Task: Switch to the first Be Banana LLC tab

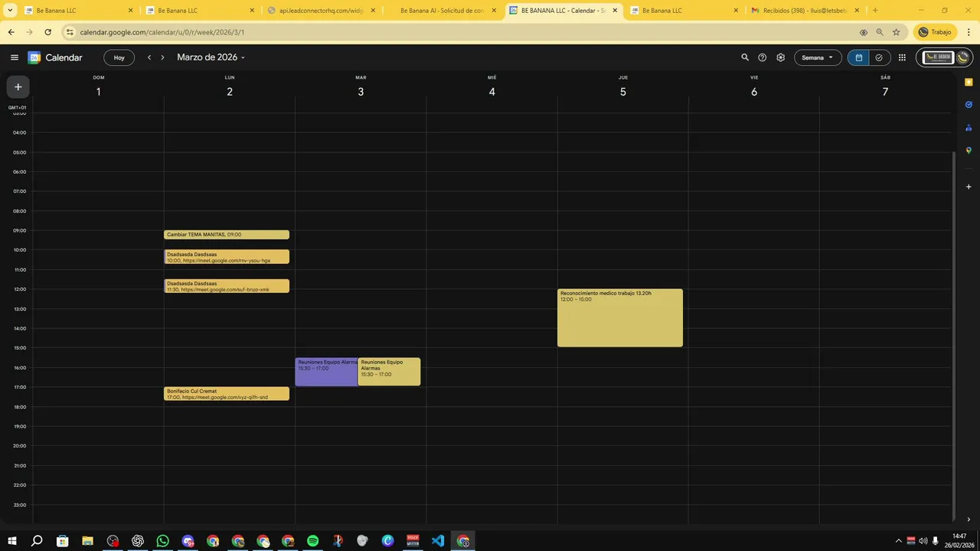Action: click(x=80, y=11)
